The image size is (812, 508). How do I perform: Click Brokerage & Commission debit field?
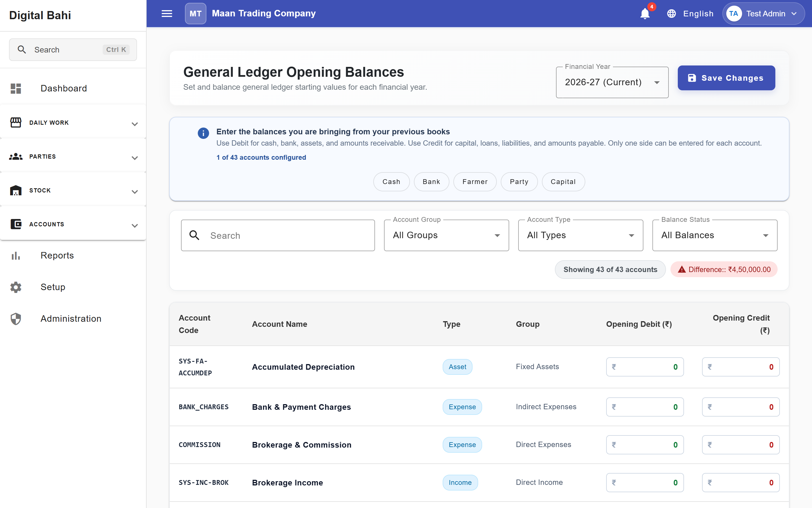click(x=645, y=445)
